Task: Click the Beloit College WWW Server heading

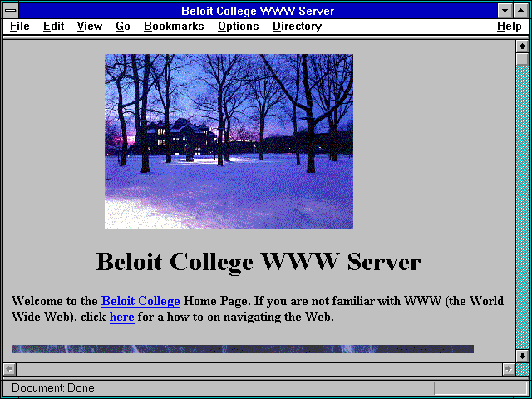Action: click(x=259, y=262)
